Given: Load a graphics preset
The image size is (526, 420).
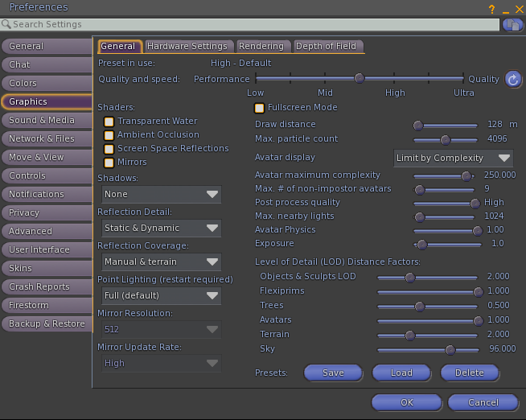Looking at the screenshot, I should coord(401,373).
